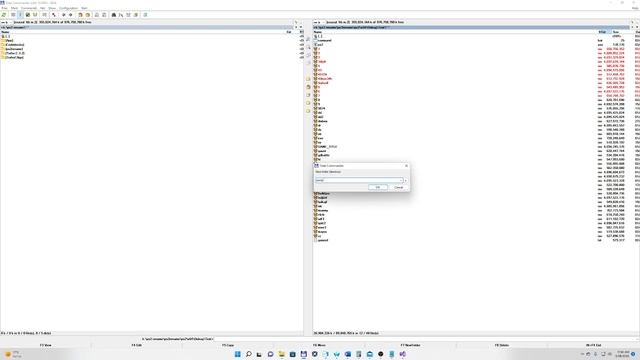Image resolution: width=640 pixels, height=360 pixels.
Task: Open the Windows Start button on taskbar
Action: click(x=238, y=354)
